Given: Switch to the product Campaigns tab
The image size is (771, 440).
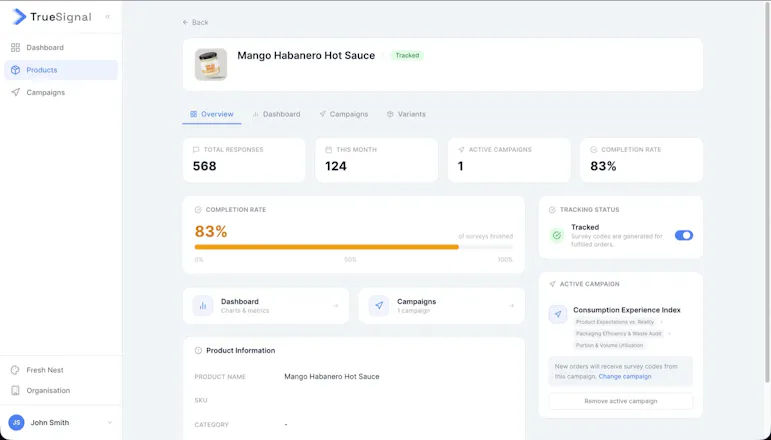Looking at the screenshot, I should (x=344, y=114).
